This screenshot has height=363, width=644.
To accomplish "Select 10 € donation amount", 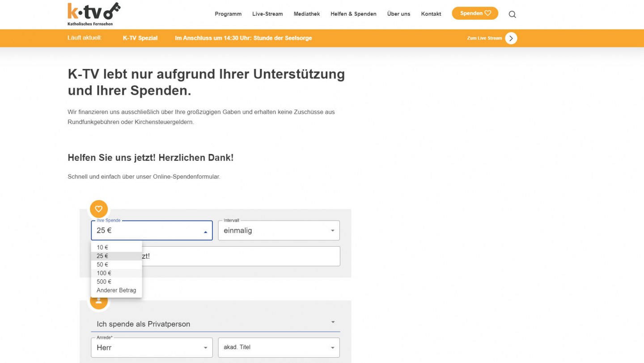I will pos(116,248).
